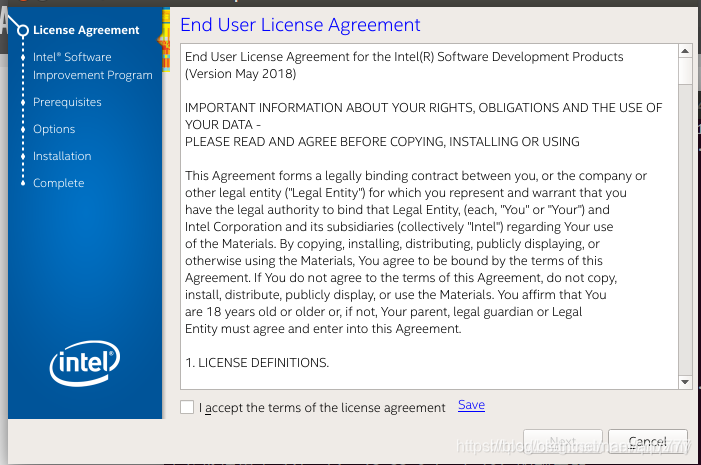This screenshot has height=465, width=701.
Task: Select the Complete step in sidebar
Action: click(x=58, y=183)
